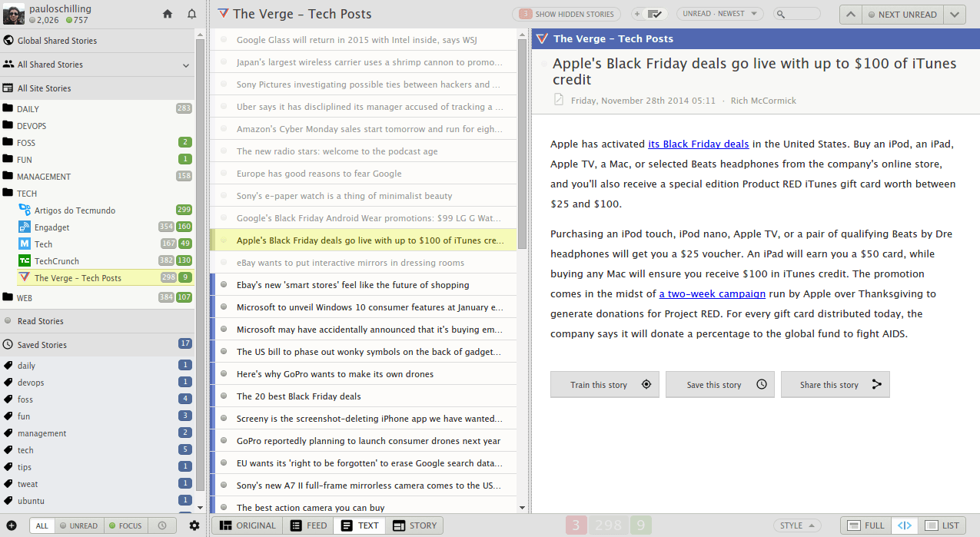The width and height of the screenshot is (980, 537).
Task: Open the Unread · Newest sort dropdown
Action: click(x=719, y=14)
